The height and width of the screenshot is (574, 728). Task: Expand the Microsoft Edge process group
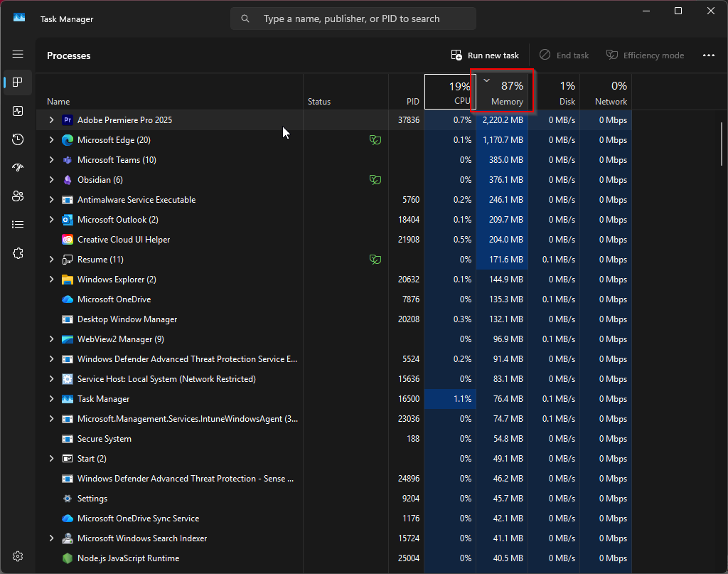click(x=51, y=140)
